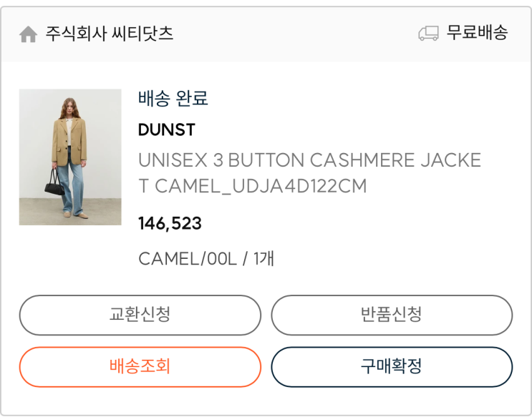Click the delivery truck icon
532x417 pixels.
tap(428, 34)
